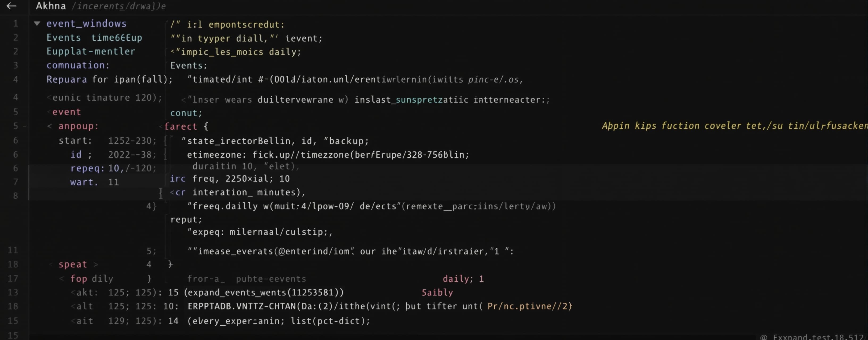Click line number 13 in the gutter
Image resolution: width=868 pixels, height=340 pixels.
(13, 292)
